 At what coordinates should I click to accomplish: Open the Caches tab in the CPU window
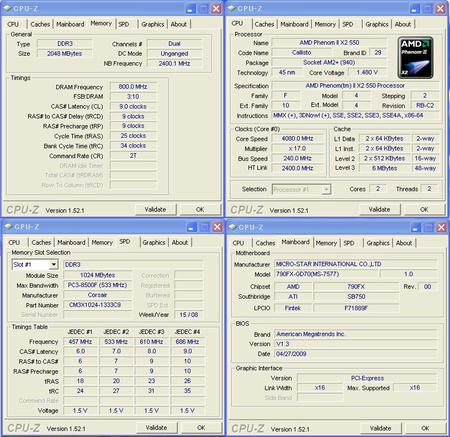tap(264, 24)
